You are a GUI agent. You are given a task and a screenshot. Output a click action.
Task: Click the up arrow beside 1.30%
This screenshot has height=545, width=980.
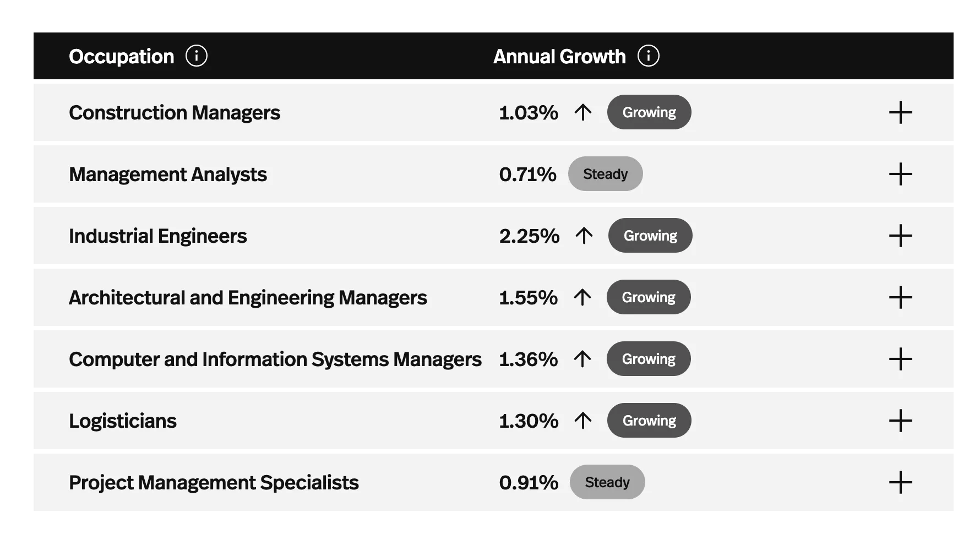click(x=582, y=421)
